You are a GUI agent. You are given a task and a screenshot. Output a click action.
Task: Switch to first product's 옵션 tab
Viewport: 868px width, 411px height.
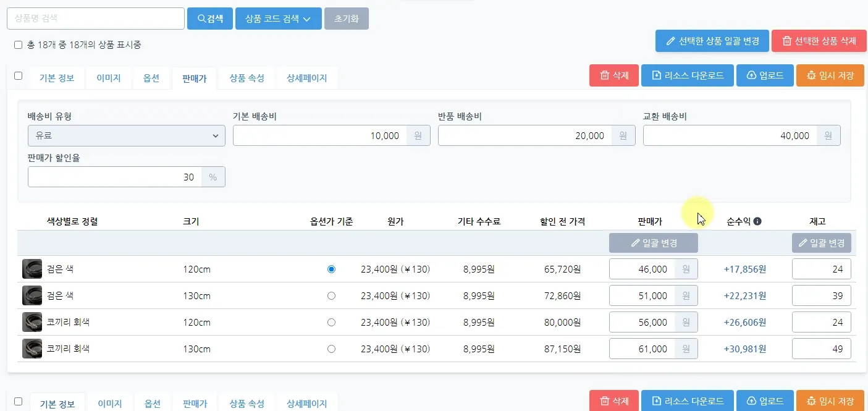tap(151, 78)
